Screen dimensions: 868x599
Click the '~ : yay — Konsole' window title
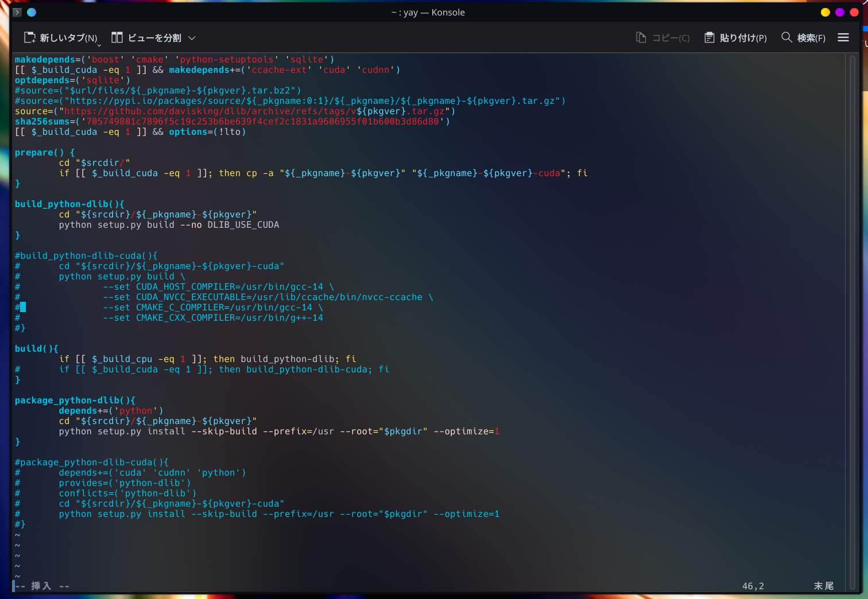[x=428, y=12]
